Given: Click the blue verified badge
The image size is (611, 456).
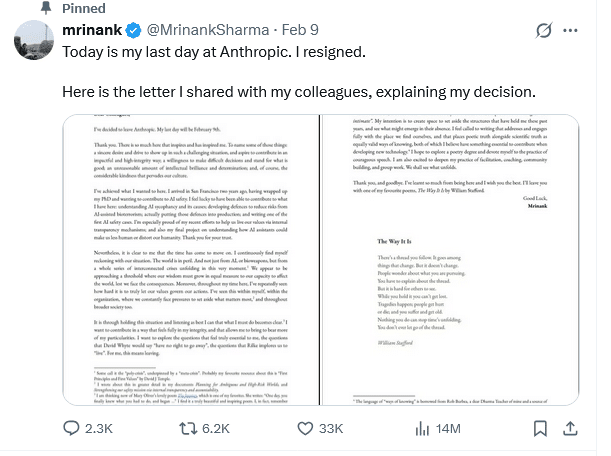Looking at the screenshot, I should 131,31.
